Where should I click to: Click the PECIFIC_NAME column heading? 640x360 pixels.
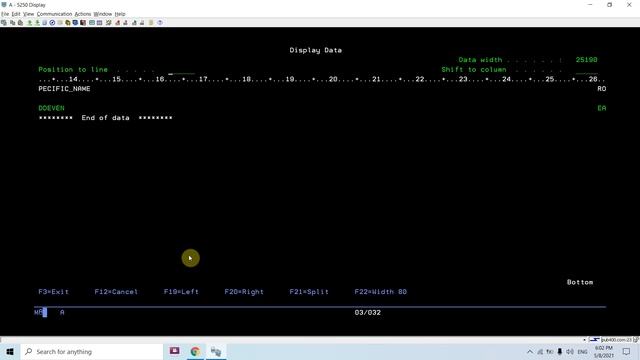pyautogui.click(x=64, y=89)
